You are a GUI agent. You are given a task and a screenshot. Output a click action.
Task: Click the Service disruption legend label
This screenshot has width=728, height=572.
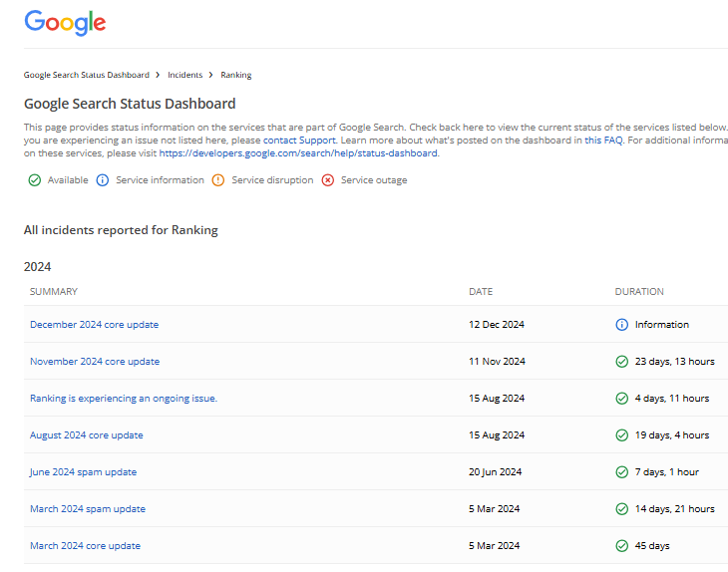[x=272, y=180]
